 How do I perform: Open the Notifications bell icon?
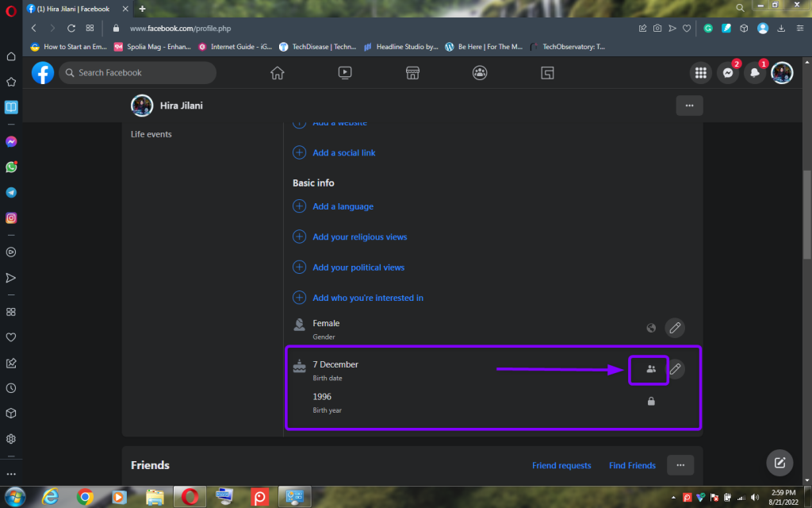pyautogui.click(x=754, y=73)
